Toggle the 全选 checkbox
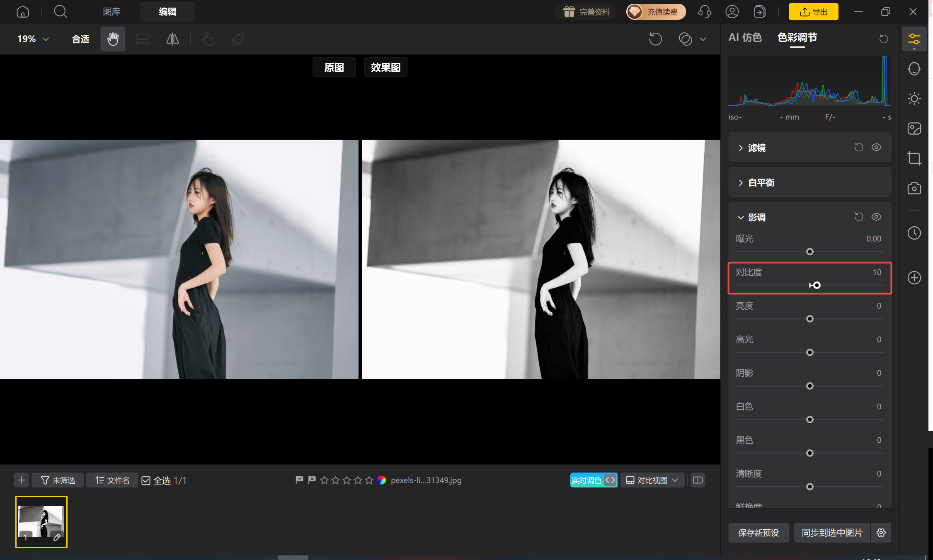The width and height of the screenshot is (933, 560). point(146,480)
